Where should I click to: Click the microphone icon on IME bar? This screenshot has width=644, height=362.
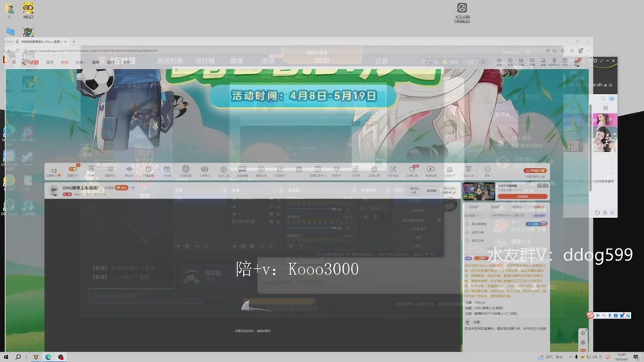pyautogui.click(x=609, y=315)
